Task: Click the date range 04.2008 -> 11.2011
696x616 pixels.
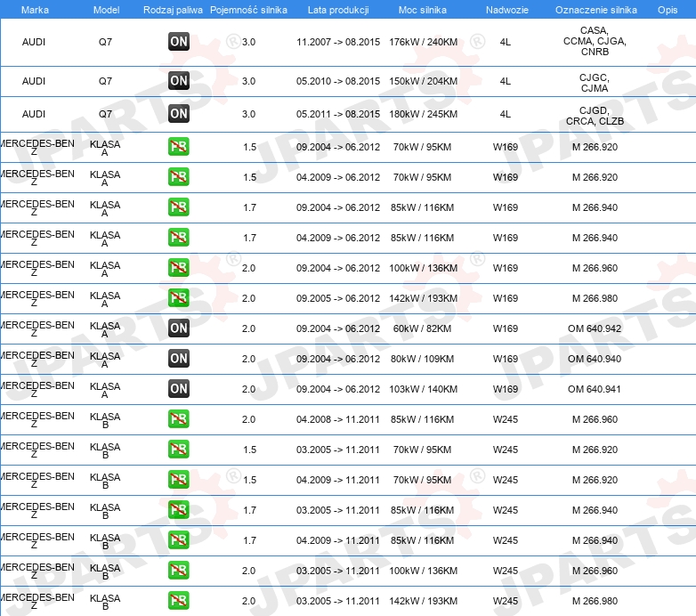Action: click(338, 419)
